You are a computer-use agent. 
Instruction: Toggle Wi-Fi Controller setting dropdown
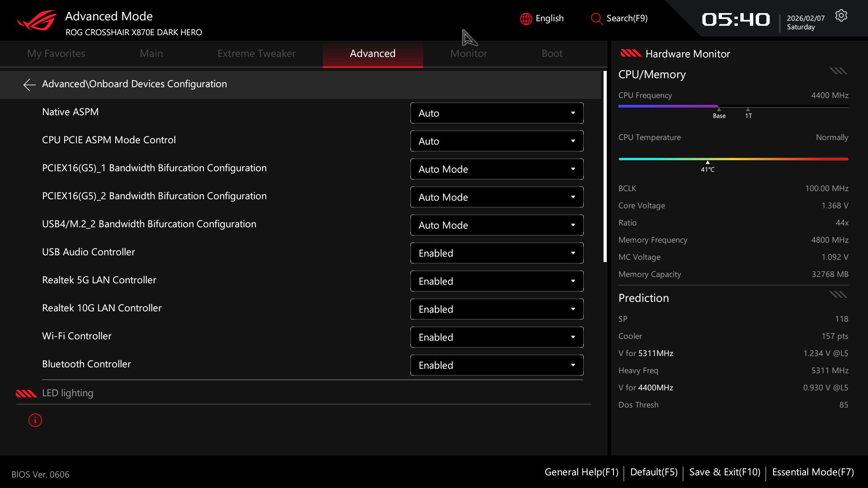[x=496, y=337]
